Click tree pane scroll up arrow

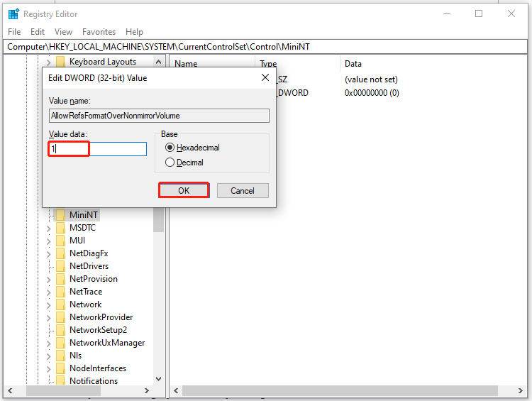[x=158, y=62]
